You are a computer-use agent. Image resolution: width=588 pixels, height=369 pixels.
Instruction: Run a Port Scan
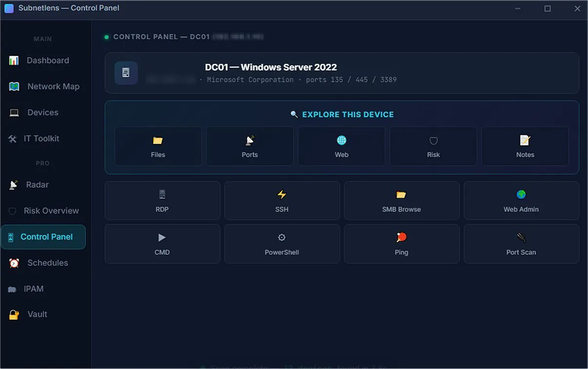(521, 244)
